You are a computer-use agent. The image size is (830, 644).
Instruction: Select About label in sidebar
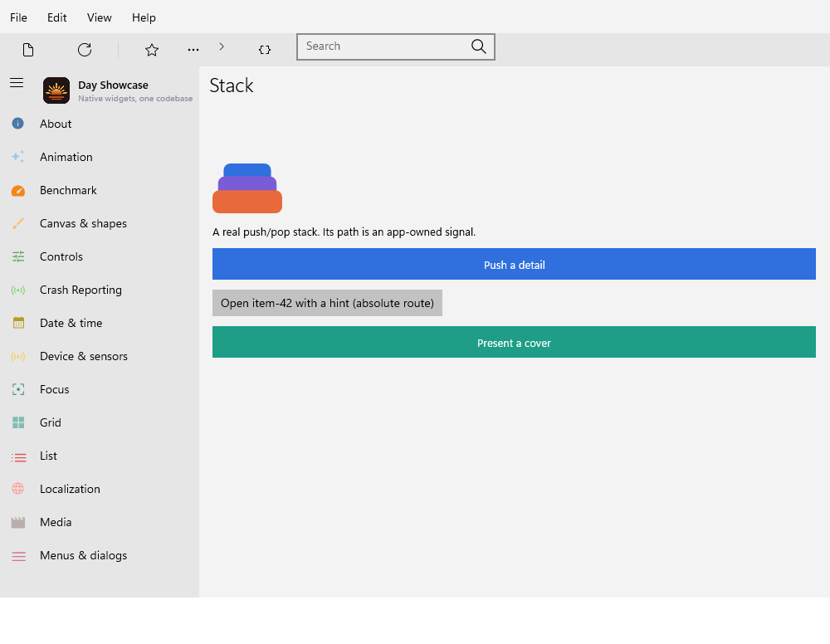click(x=56, y=124)
